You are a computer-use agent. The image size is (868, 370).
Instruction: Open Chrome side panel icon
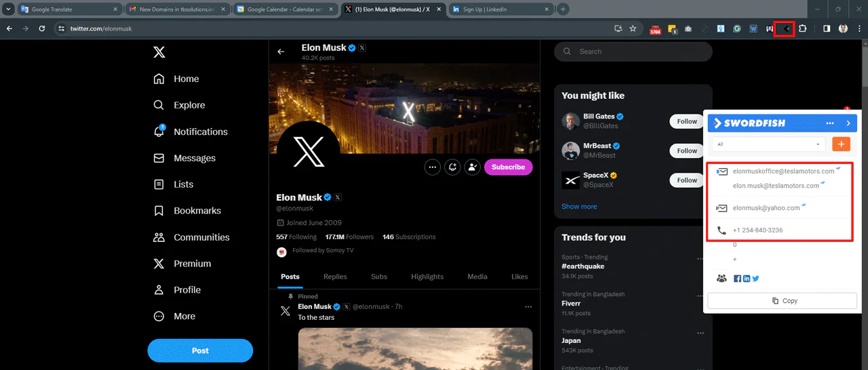click(x=827, y=28)
